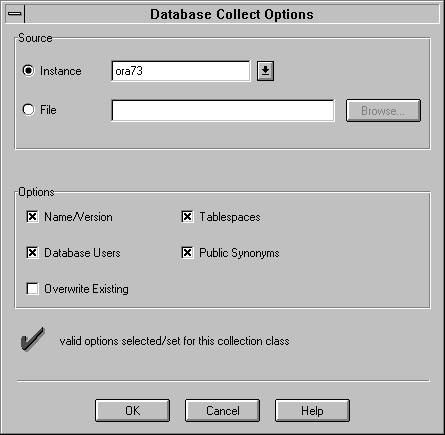The width and height of the screenshot is (445, 435).
Task: Click the validation checkmark icon
Action: pyautogui.click(x=33, y=339)
